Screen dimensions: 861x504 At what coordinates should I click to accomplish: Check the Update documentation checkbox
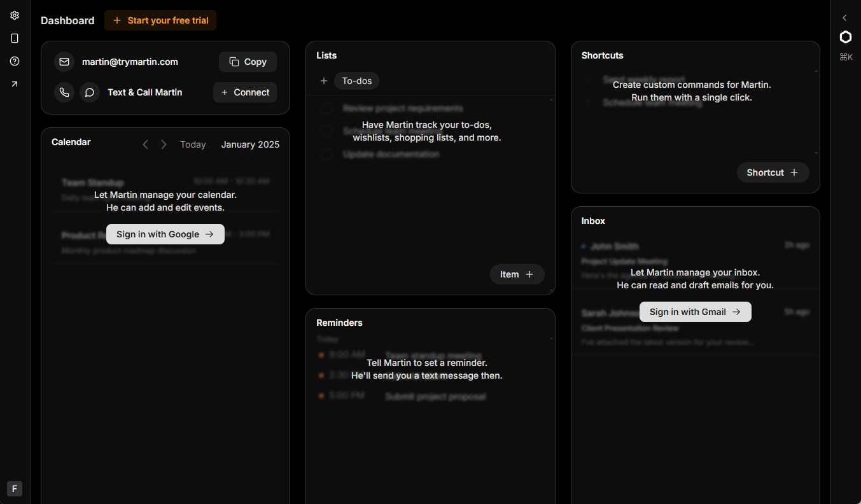point(326,154)
